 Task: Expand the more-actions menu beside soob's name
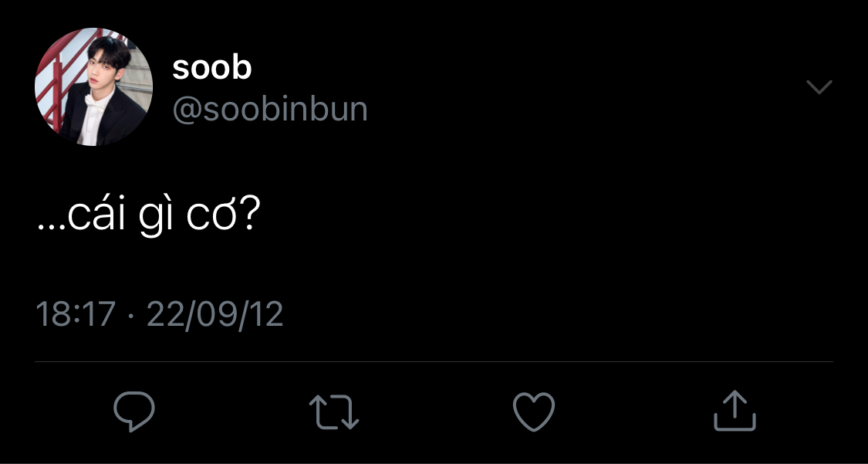coord(819,87)
